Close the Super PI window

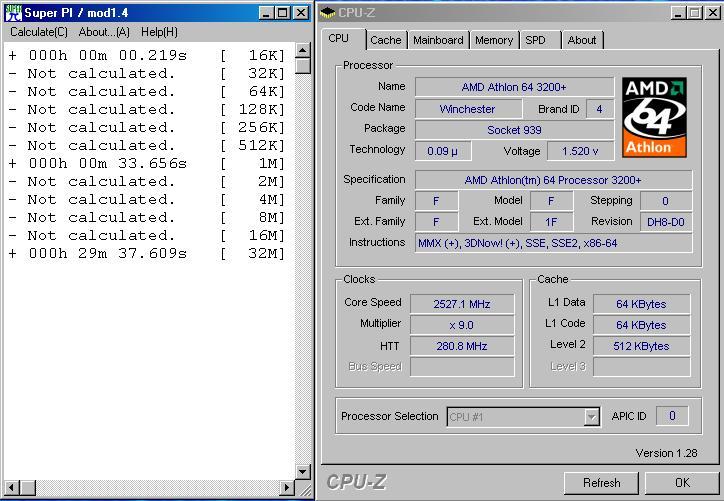[x=301, y=13]
